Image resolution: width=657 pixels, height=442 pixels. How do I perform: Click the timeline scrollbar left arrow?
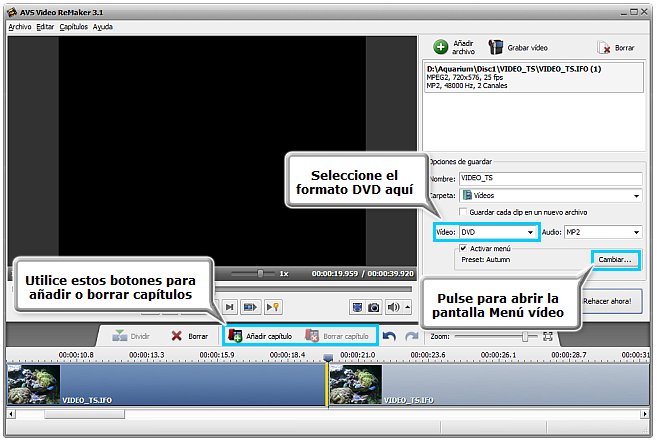[x=11, y=414]
